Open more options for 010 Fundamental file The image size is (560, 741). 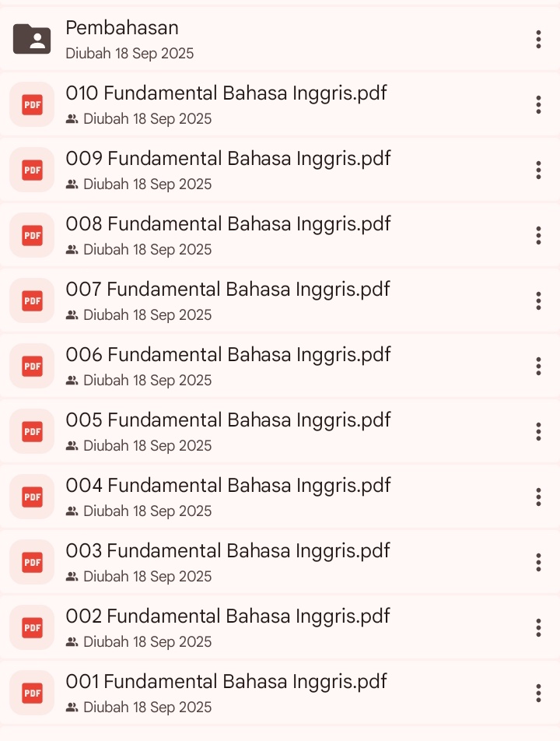click(538, 104)
